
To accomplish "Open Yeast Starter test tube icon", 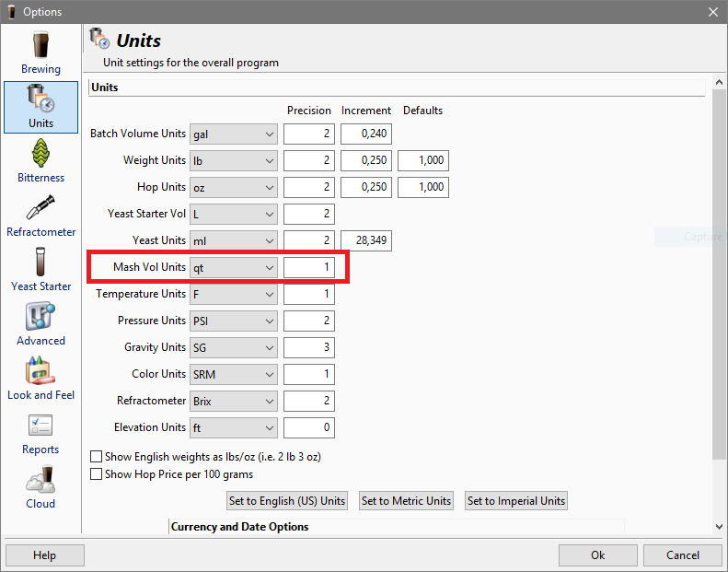I will tap(40, 262).
